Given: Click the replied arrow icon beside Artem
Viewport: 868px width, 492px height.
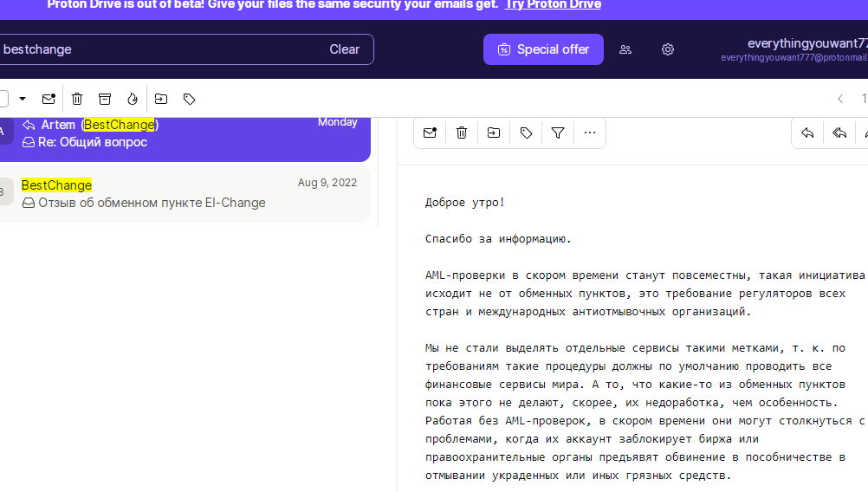Looking at the screenshot, I should coord(29,125).
